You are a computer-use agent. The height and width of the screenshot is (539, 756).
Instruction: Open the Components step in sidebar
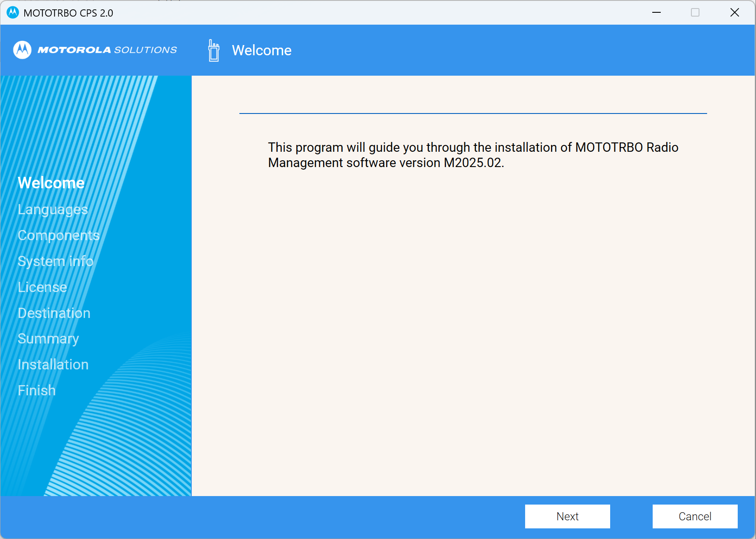(x=59, y=235)
